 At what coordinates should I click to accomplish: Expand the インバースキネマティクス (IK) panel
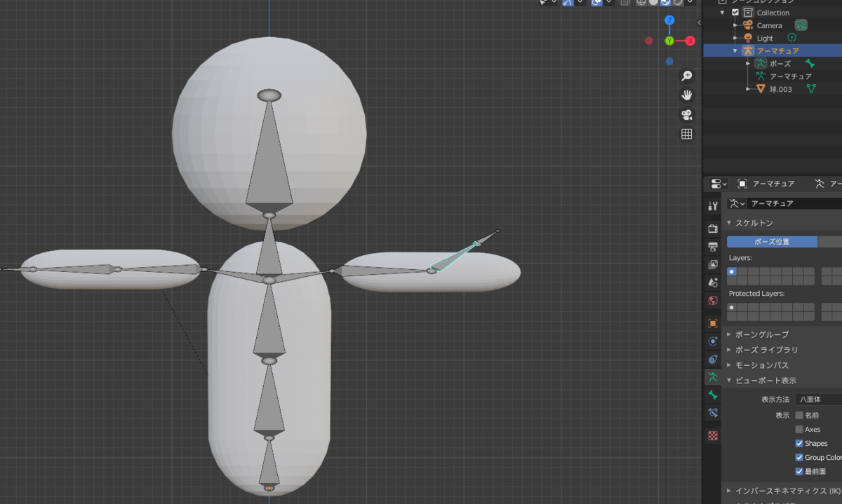(729, 491)
